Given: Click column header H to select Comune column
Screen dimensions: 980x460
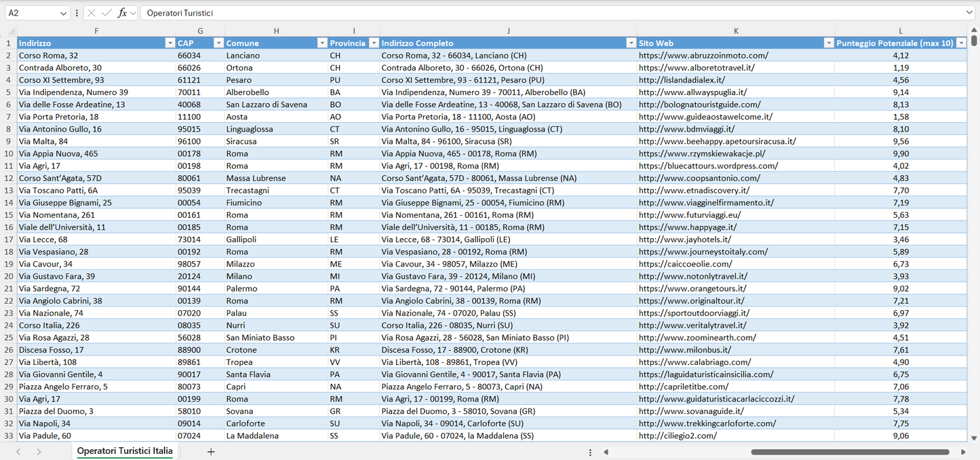Looking at the screenshot, I should tap(277, 31).
